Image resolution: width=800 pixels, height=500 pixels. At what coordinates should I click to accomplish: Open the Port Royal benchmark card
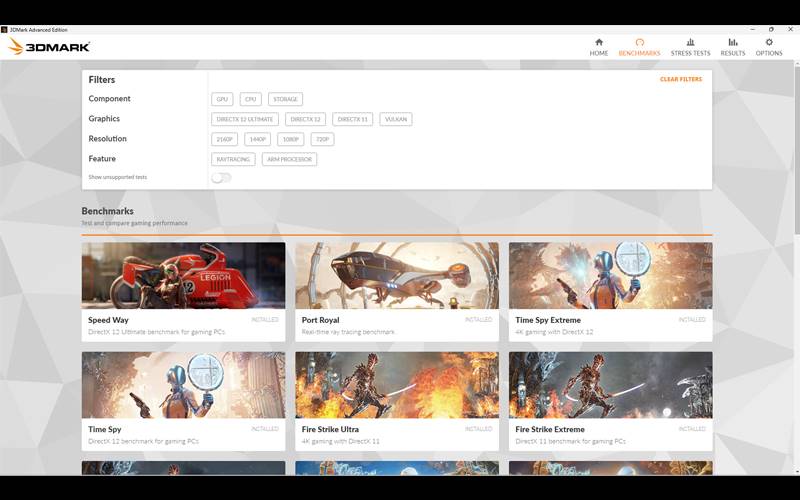pyautogui.click(x=397, y=290)
